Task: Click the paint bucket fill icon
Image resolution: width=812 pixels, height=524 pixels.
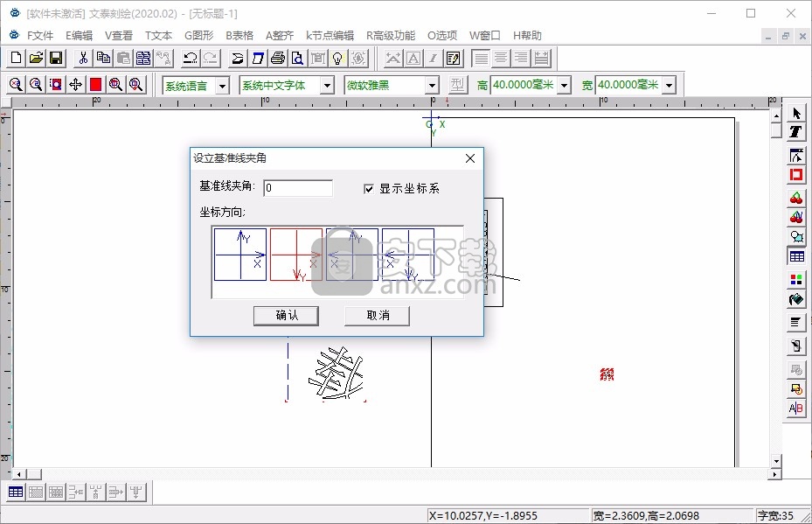Action: [796, 299]
